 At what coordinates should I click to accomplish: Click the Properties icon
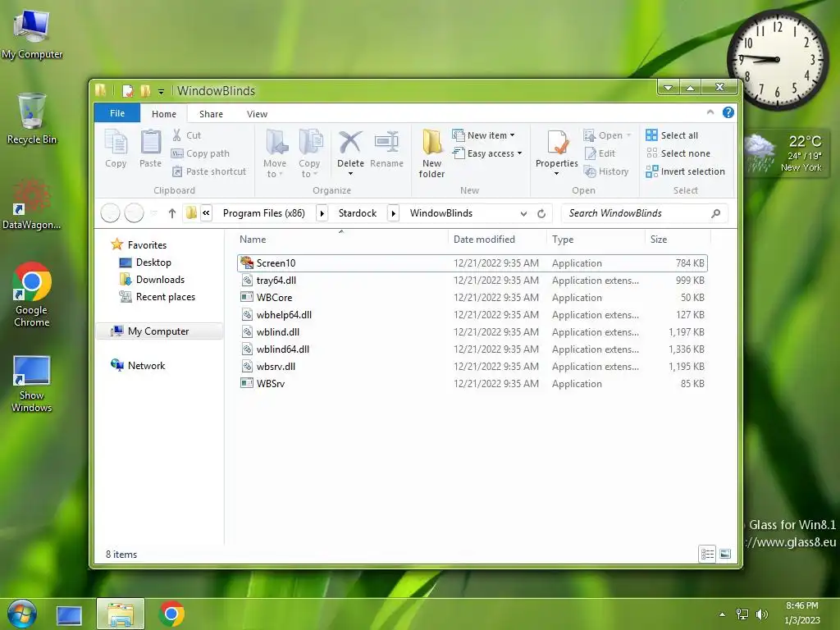click(557, 143)
